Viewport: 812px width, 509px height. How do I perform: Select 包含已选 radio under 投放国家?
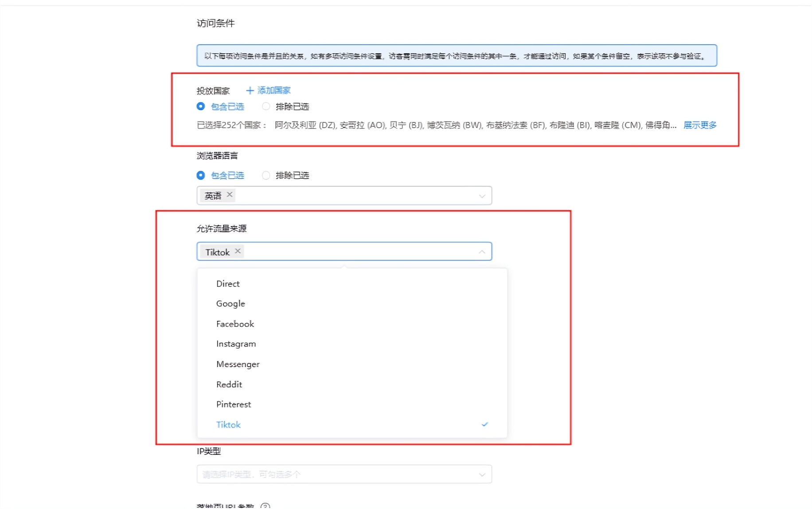[201, 106]
